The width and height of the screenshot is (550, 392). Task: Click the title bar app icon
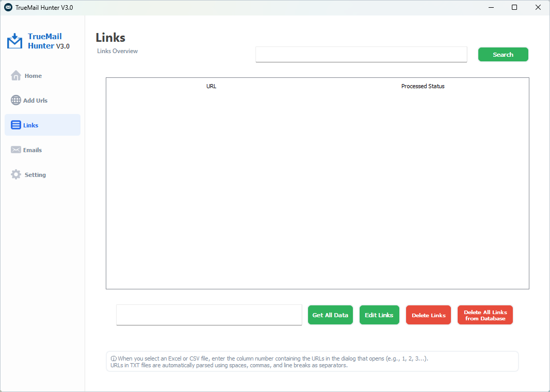[x=8, y=7]
